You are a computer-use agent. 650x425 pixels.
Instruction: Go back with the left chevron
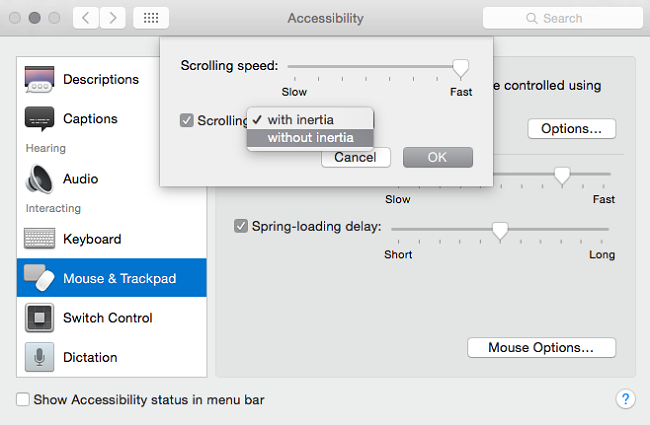[86, 18]
